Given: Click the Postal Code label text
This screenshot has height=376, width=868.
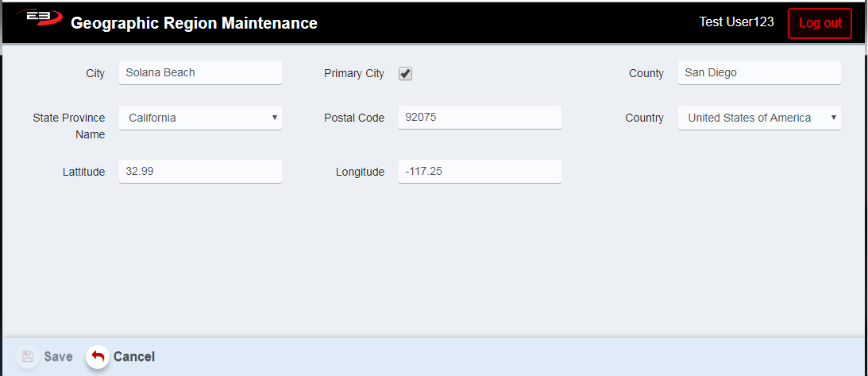Looking at the screenshot, I should point(353,118).
